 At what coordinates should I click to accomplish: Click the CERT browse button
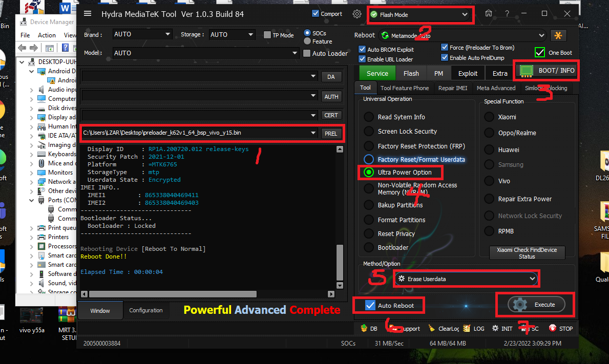tap(331, 115)
